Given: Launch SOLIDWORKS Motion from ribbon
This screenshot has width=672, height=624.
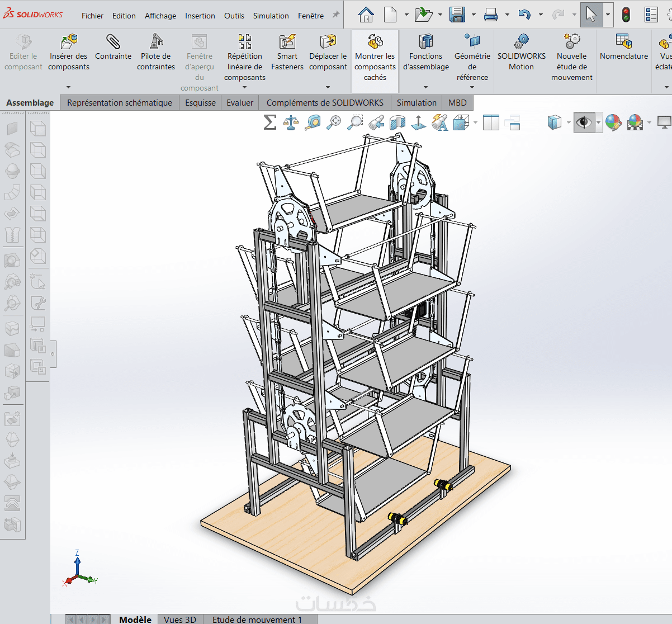Looking at the screenshot, I should [521, 42].
